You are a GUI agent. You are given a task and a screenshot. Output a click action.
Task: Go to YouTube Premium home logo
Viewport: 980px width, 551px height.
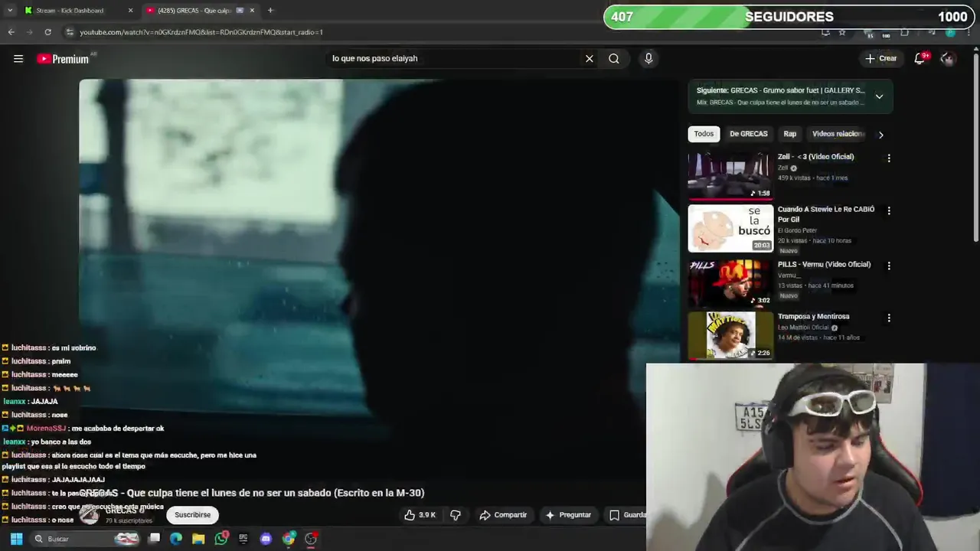pyautogui.click(x=64, y=59)
